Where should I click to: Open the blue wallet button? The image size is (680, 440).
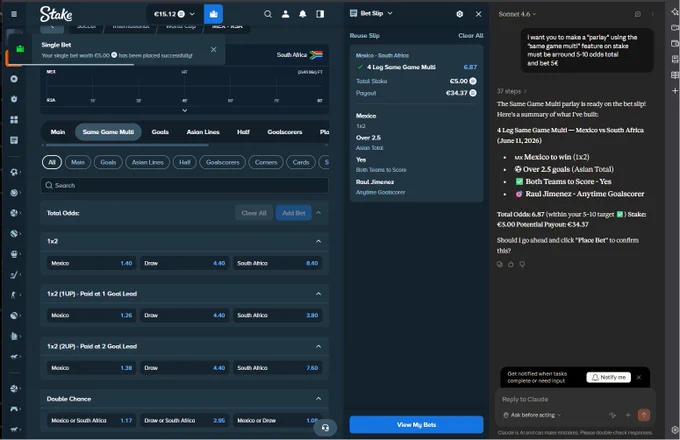click(x=213, y=14)
